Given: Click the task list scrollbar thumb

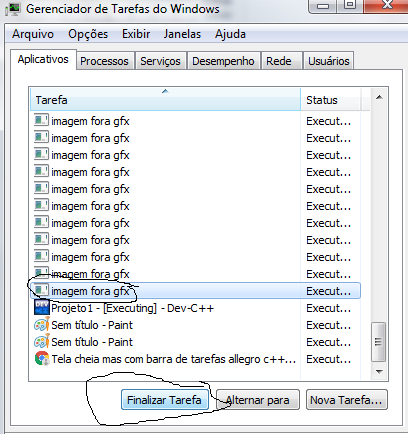Looking at the screenshot, I should (379, 342).
